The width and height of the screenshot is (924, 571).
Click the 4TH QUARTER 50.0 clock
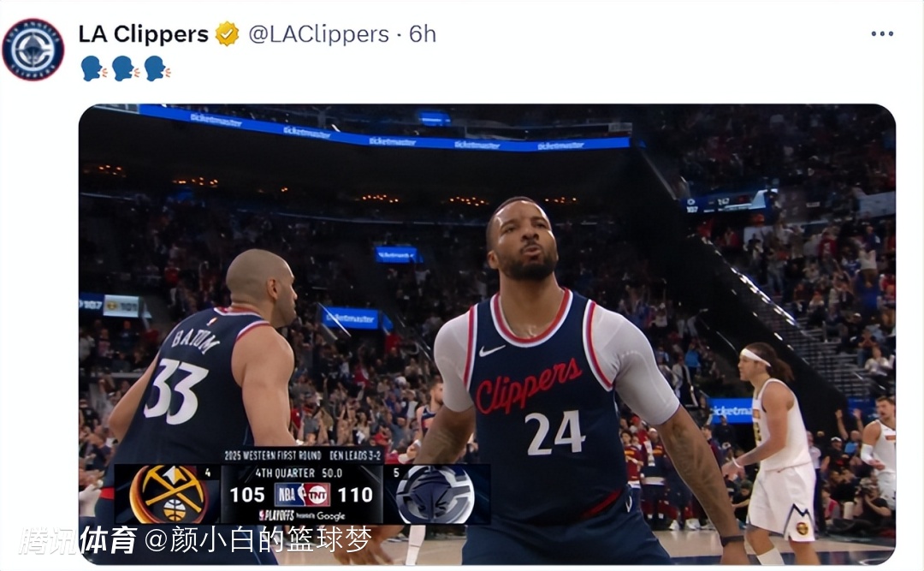pos(299,473)
